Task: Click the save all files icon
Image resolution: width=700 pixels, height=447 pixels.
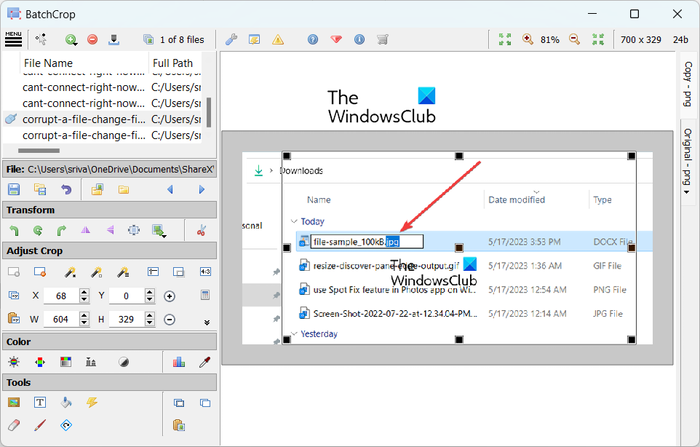Action: click(40, 189)
